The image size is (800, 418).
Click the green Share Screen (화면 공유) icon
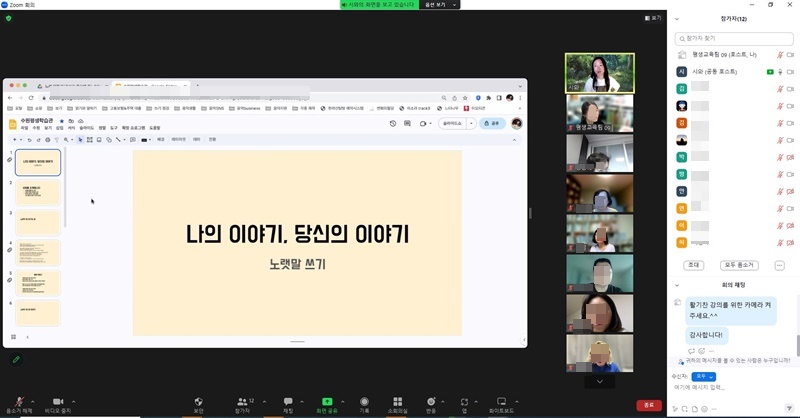[x=326, y=401]
